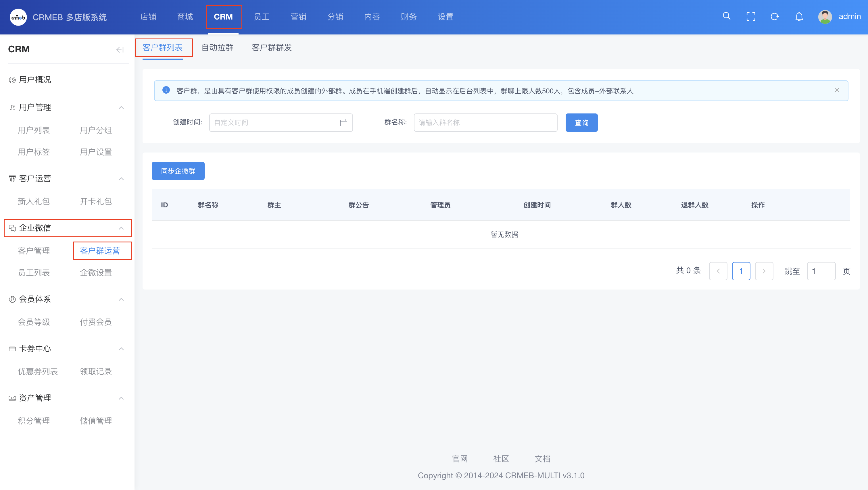Open the 内容 top menu

click(372, 17)
